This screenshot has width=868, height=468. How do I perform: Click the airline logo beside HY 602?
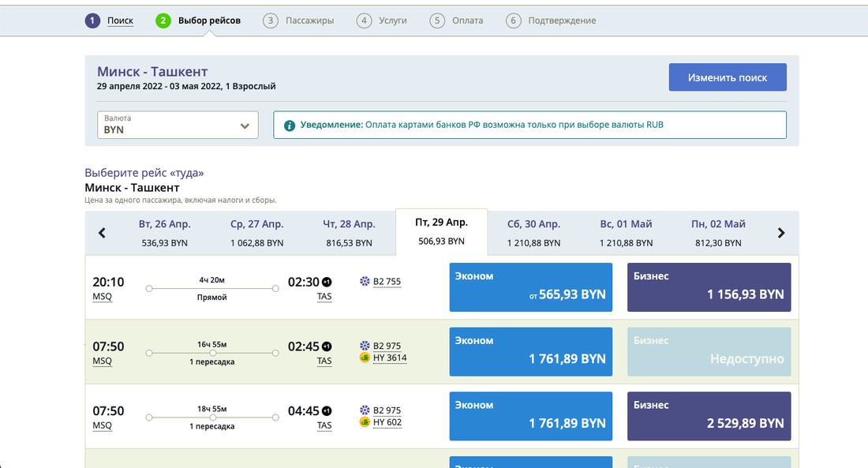[365, 422]
